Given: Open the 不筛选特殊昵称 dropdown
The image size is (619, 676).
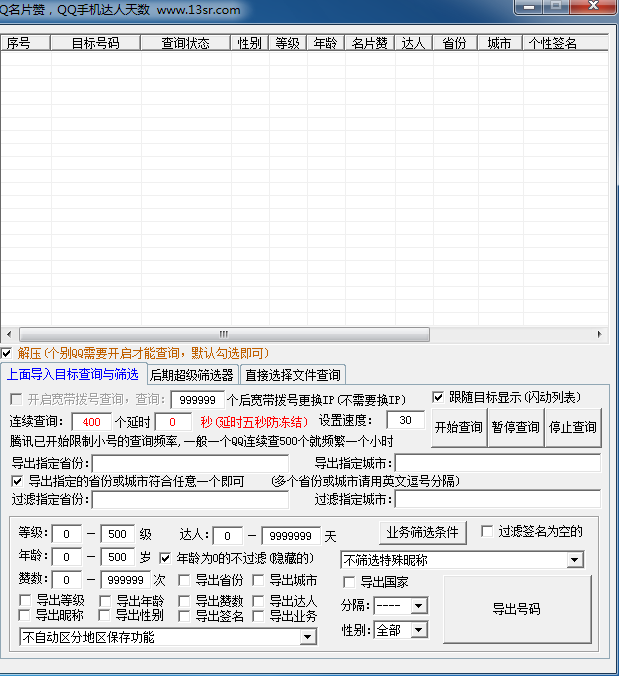Looking at the screenshot, I should click(575, 560).
